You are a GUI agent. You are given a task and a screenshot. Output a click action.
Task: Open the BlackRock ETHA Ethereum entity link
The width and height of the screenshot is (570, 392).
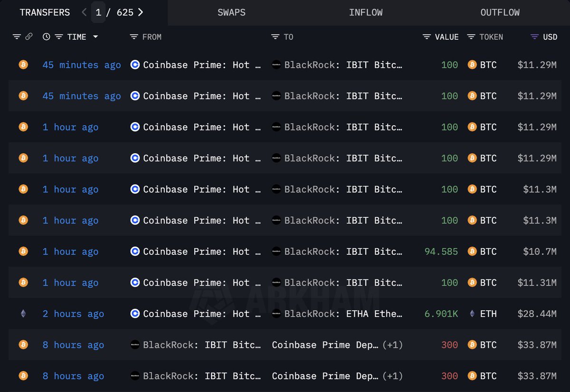343,314
